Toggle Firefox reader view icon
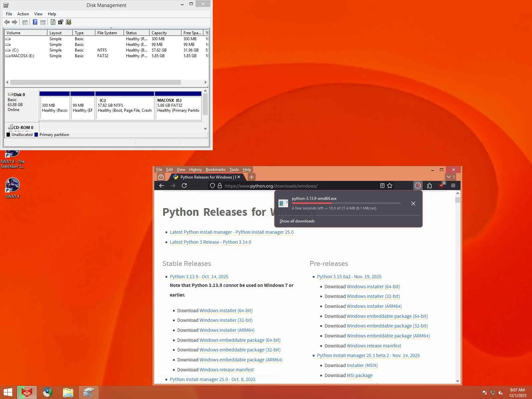The image size is (532, 399). [382, 186]
